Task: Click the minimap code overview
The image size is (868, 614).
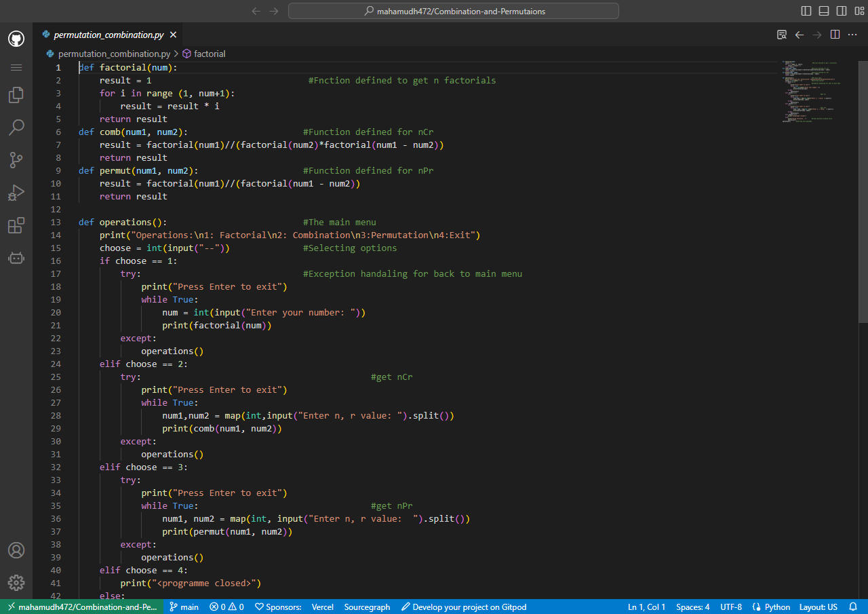Action: [x=810, y=92]
